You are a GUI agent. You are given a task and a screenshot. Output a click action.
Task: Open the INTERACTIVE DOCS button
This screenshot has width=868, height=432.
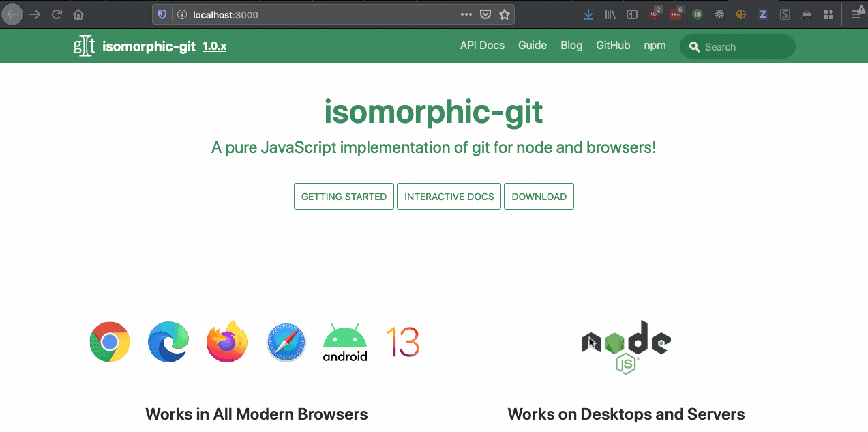pyautogui.click(x=449, y=196)
